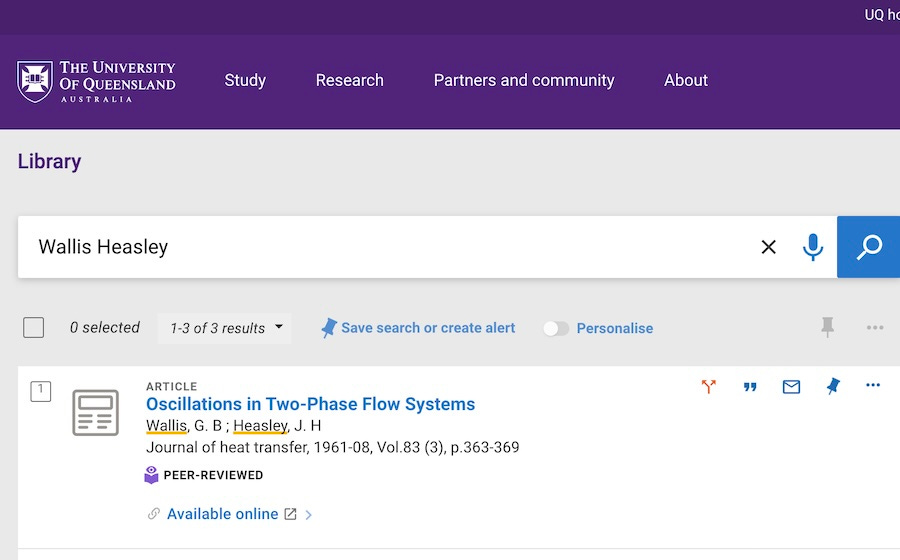Click the external link icon after Available online
900x560 pixels.
pos(290,514)
